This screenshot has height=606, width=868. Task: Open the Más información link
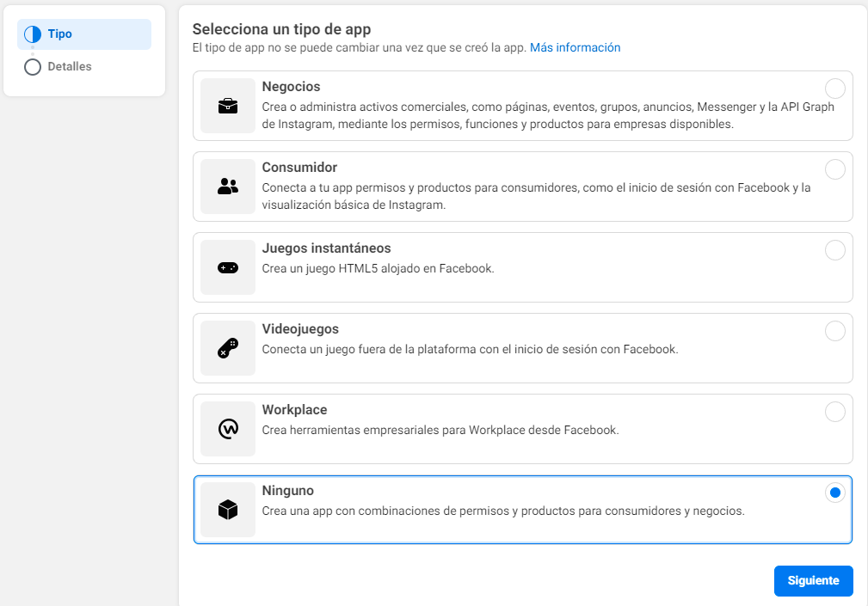point(575,47)
